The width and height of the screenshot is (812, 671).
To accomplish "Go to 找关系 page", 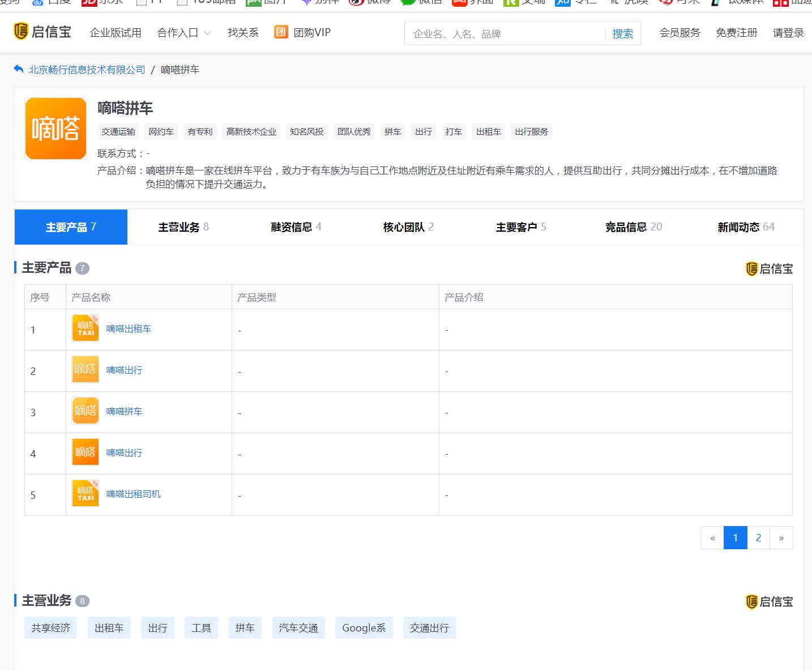I will 243,33.
